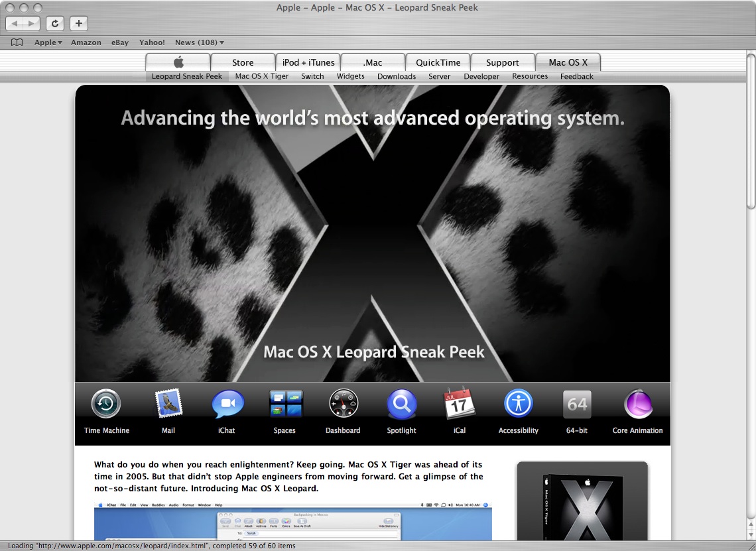Click the Dashboard text label

coord(343,430)
